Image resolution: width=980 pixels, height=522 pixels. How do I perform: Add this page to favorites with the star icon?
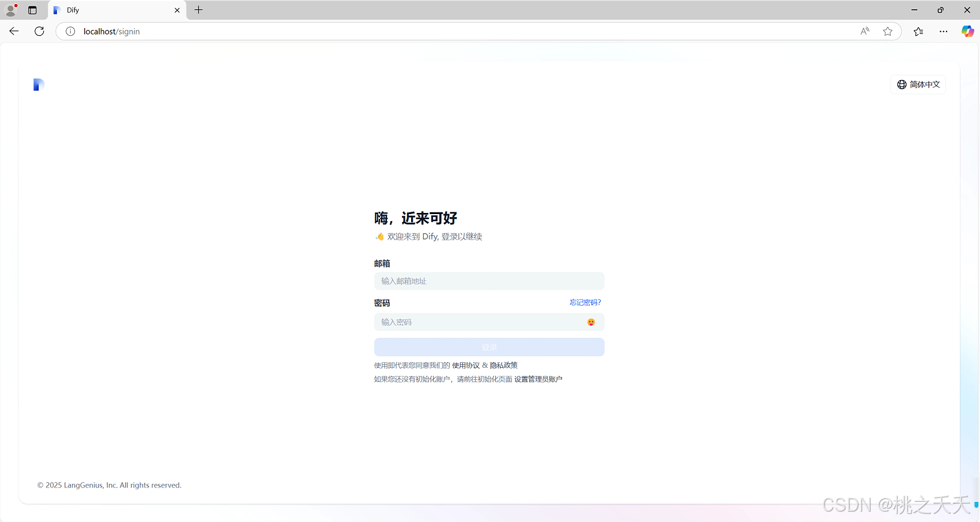tap(888, 31)
